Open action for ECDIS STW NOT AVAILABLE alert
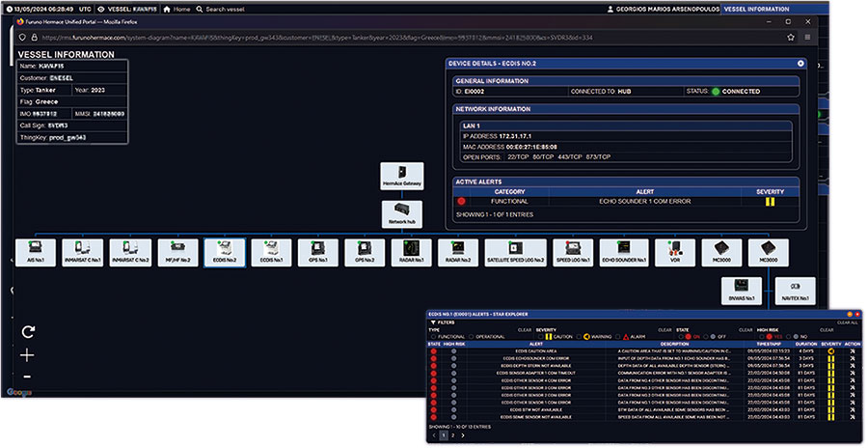The width and height of the screenshot is (868, 448). [853, 409]
